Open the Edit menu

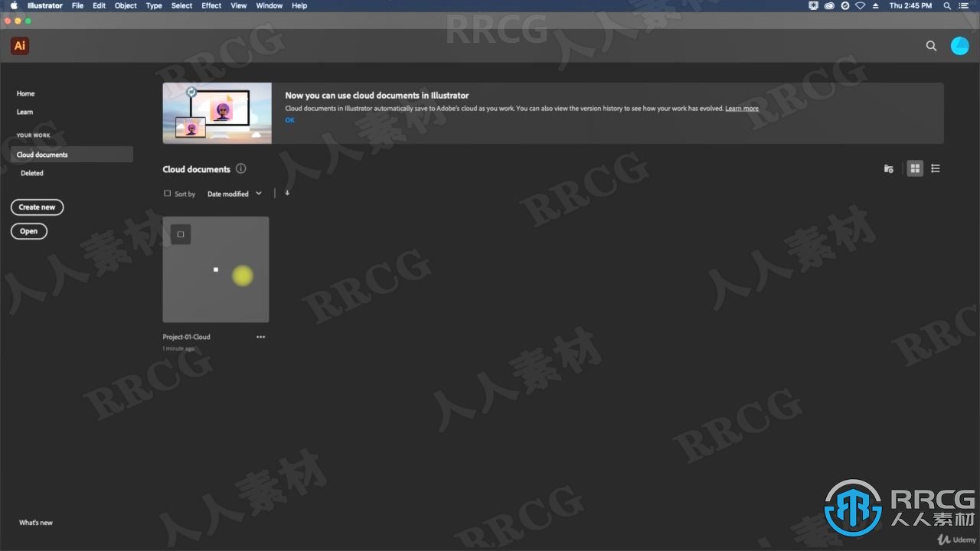pyautogui.click(x=100, y=5)
